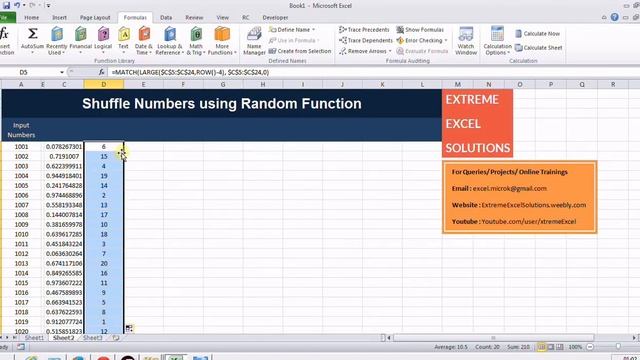Click cell D5 showing 6
The height and width of the screenshot is (360, 640).
pyautogui.click(x=104, y=147)
